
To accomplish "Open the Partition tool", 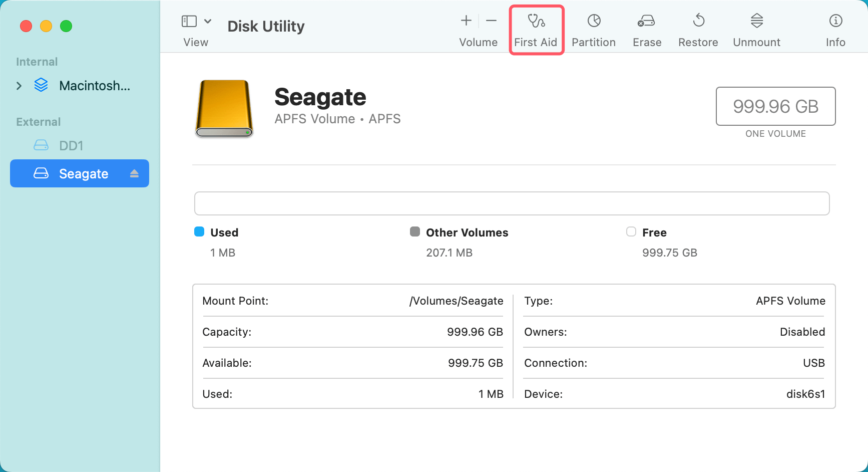I will click(x=593, y=29).
